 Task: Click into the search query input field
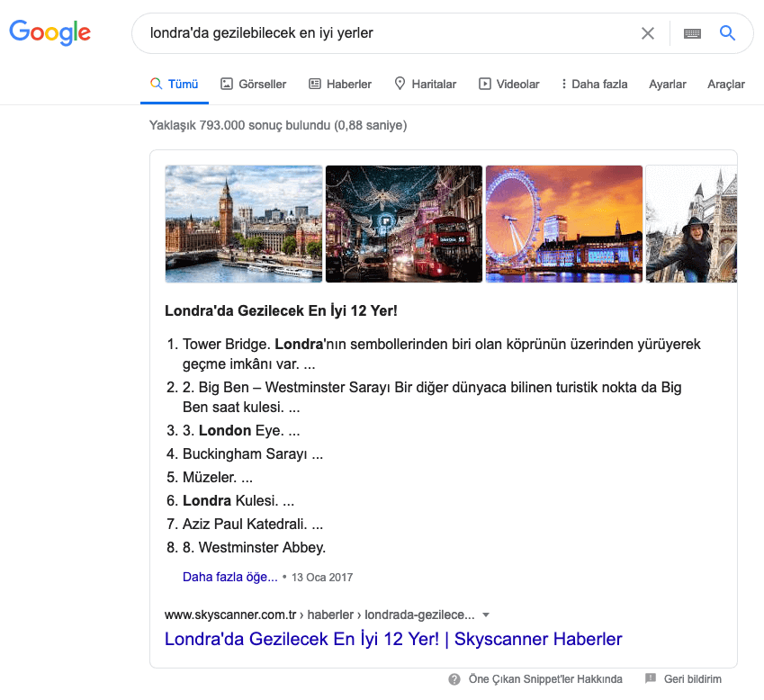pyautogui.click(x=385, y=33)
